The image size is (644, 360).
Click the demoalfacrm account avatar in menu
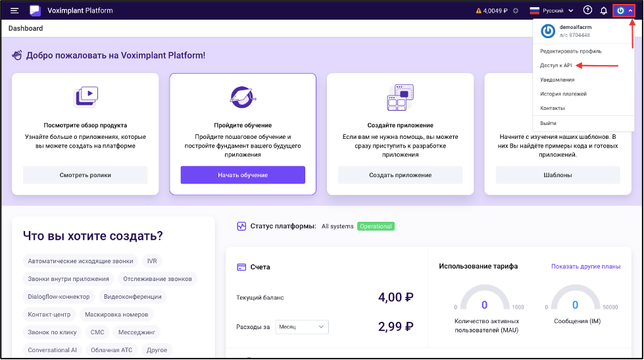coord(548,31)
